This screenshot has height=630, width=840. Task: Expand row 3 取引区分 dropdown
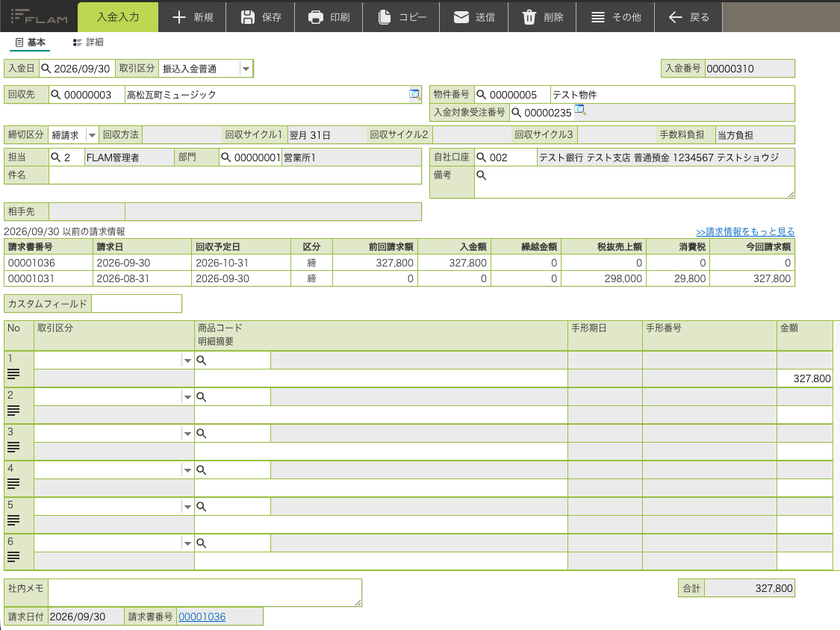click(187, 434)
